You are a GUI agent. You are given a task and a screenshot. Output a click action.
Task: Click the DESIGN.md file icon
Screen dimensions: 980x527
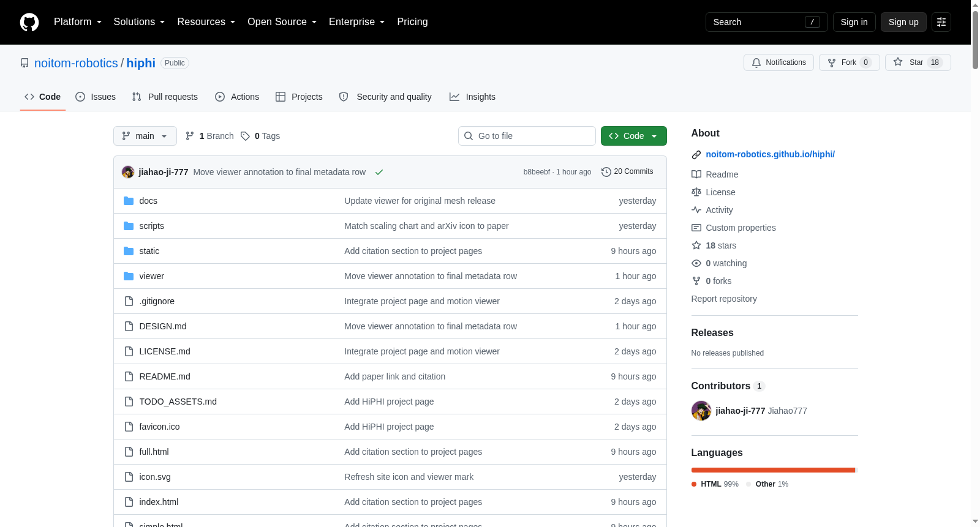(x=129, y=326)
